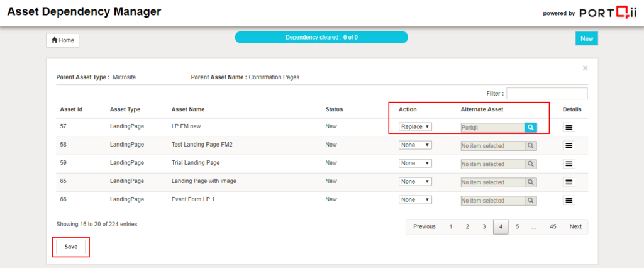Go to Next page of entries
This screenshot has height=268, width=644.
pyautogui.click(x=575, y=226)
